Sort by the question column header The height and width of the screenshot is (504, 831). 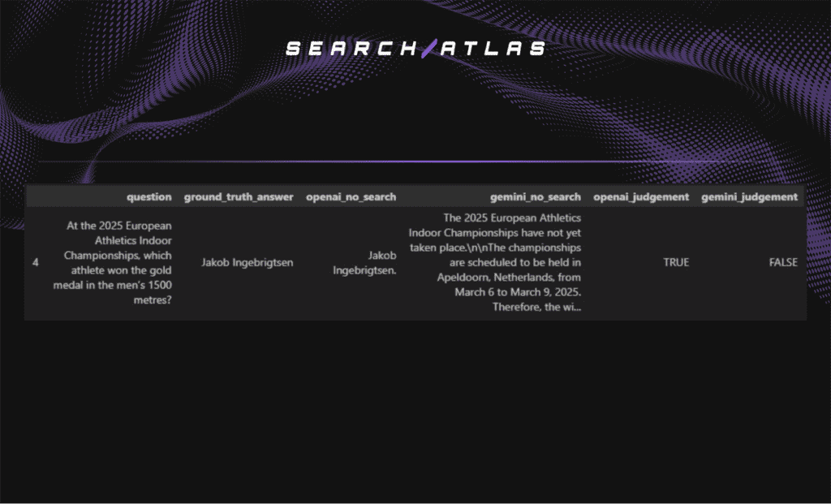click(149, 196)
